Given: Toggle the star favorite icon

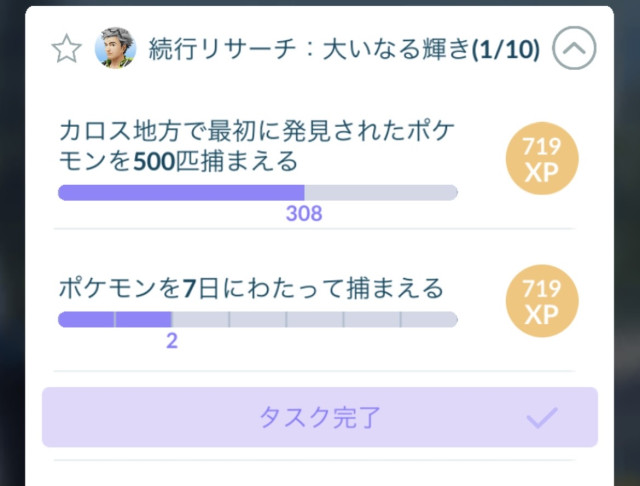Looking at the screenshot, I should pos(66,50).
